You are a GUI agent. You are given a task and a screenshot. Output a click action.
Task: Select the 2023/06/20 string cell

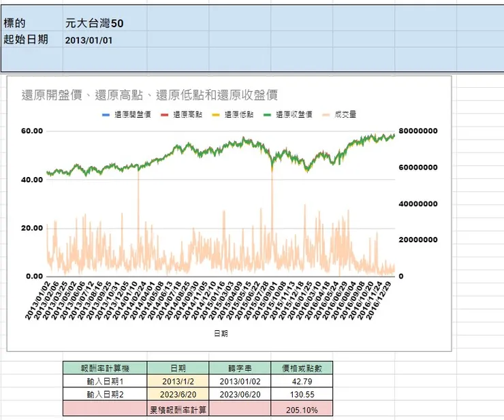240,394
